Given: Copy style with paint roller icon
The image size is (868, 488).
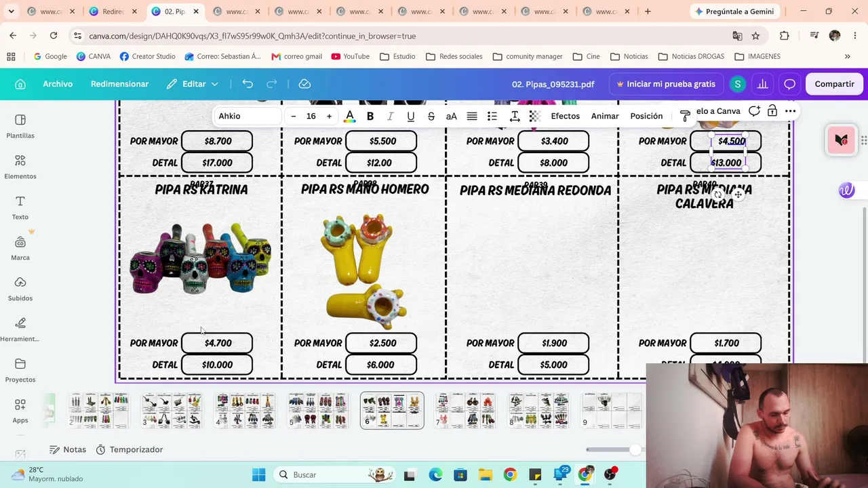Looking at the screenshot, I should tap(685, 117).
